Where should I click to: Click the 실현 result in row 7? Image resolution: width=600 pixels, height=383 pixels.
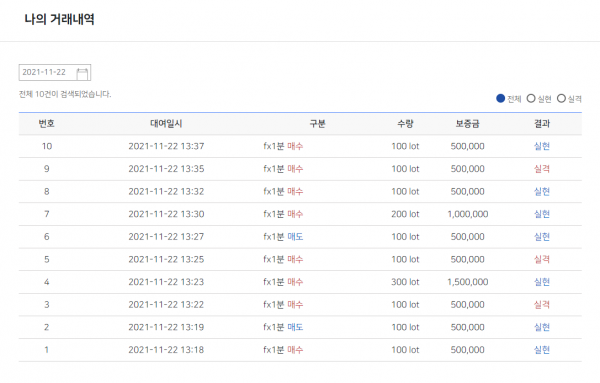542,214
